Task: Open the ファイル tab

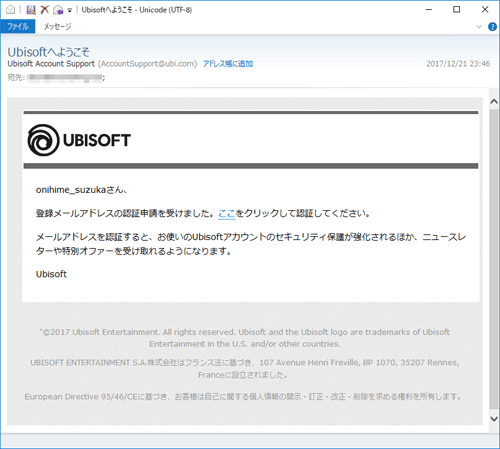Action: tap(18, 26)
